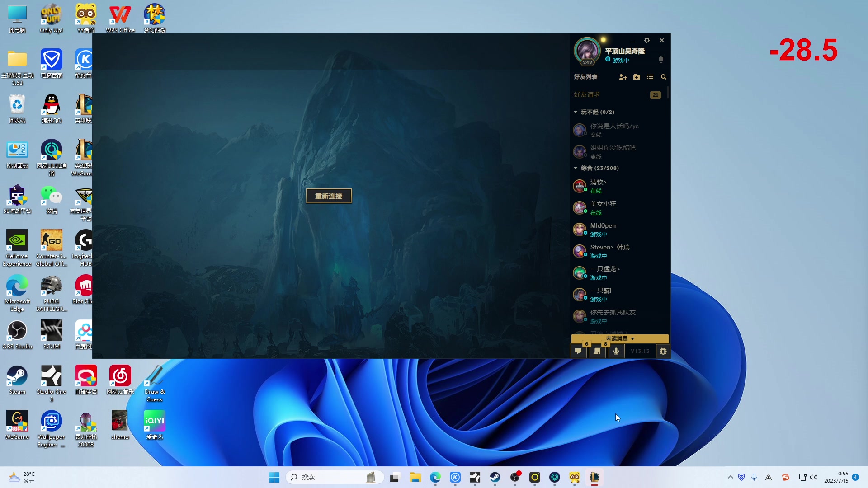The height and width of the screenshot is (488, 868).
Task: Open 此电脑 desktop icon
Action: (x=17, y=19)
